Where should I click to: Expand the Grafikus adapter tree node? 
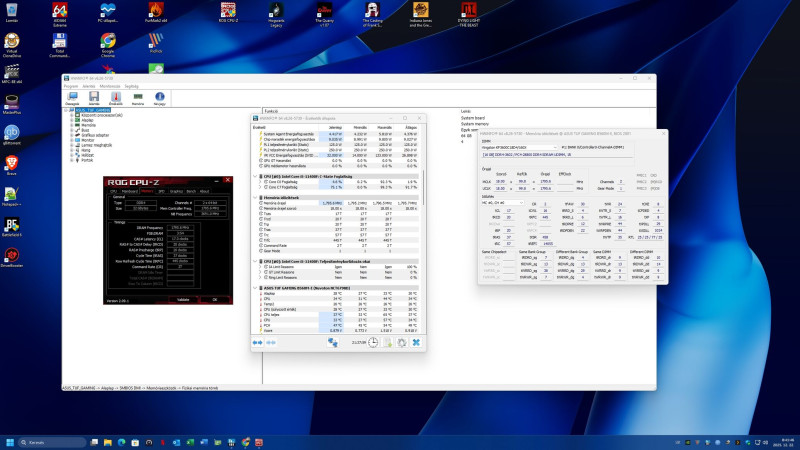point(72,134)
